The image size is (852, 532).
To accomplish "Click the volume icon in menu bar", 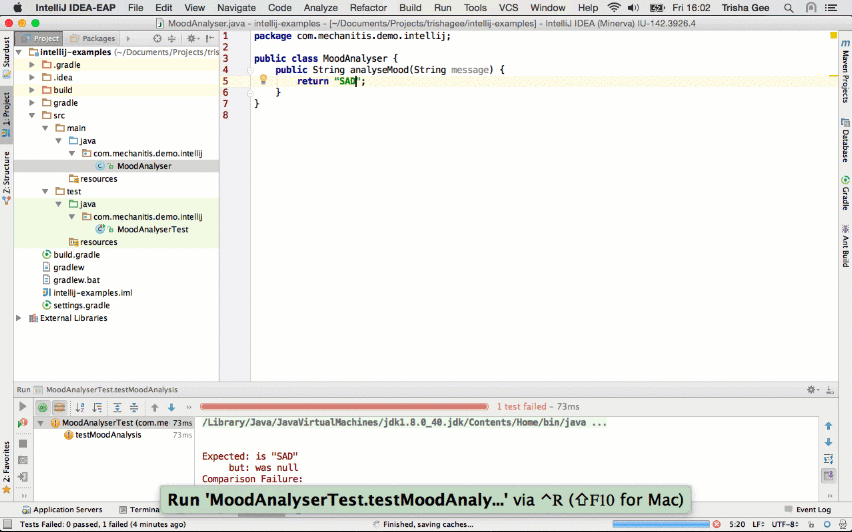I will (633, 8).
